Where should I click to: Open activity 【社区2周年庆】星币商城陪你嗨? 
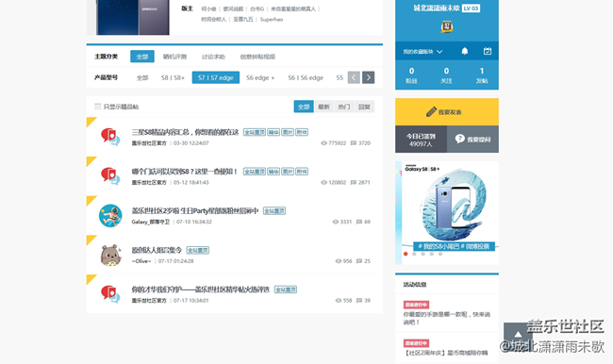pyautogui.click(x=446, y=353)
